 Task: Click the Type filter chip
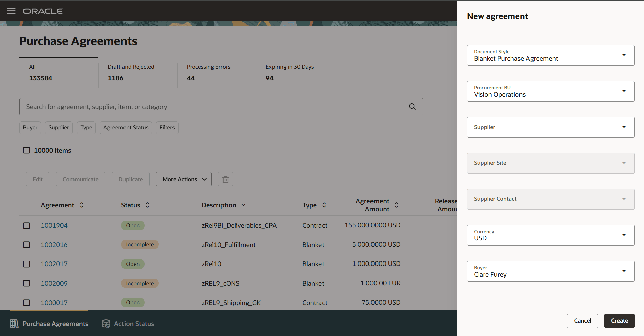[86, 128]
